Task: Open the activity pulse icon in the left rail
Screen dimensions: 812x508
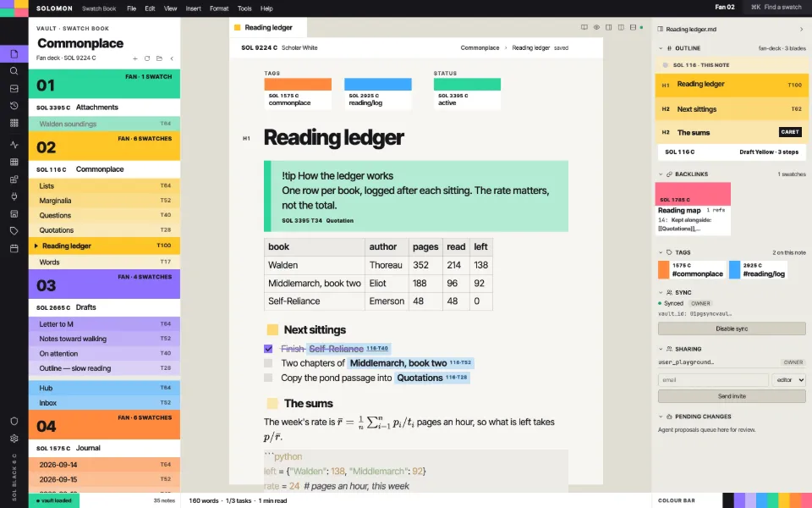Action: coord(14,145)
